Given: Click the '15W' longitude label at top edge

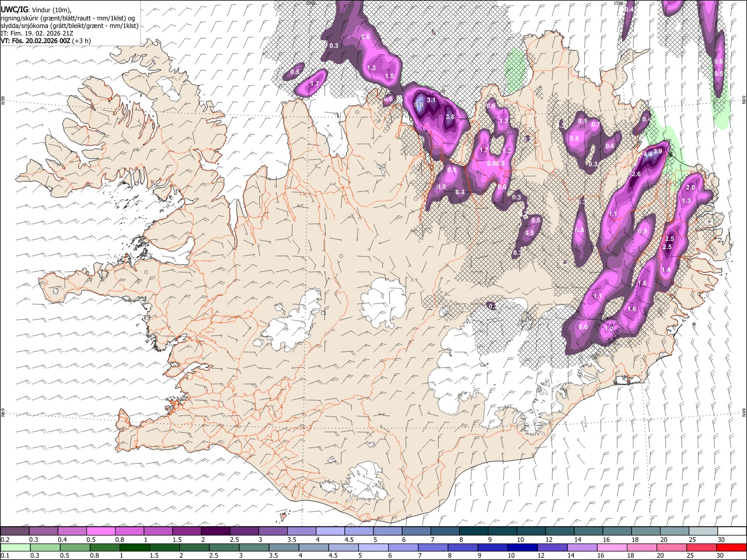Looking at the screenshot, I should (x=619, y=3).
